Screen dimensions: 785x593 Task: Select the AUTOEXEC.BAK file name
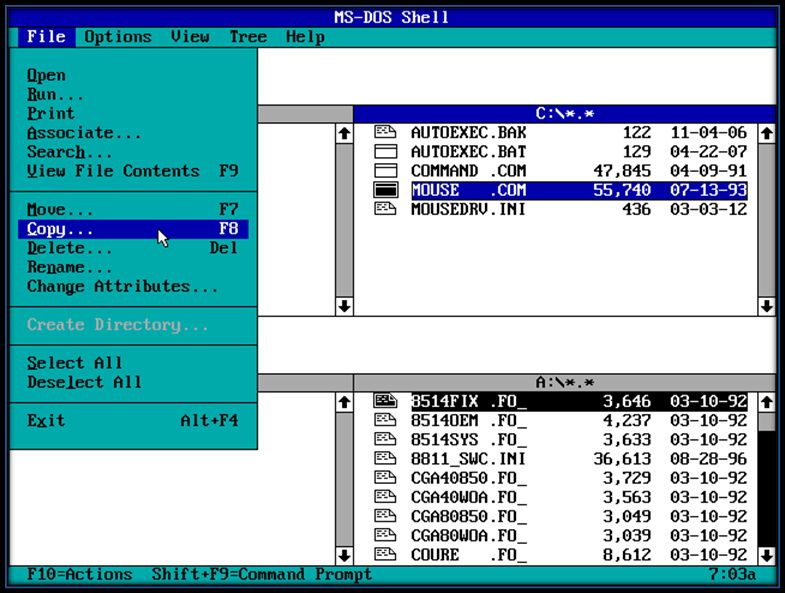click(x=469, y=133)
